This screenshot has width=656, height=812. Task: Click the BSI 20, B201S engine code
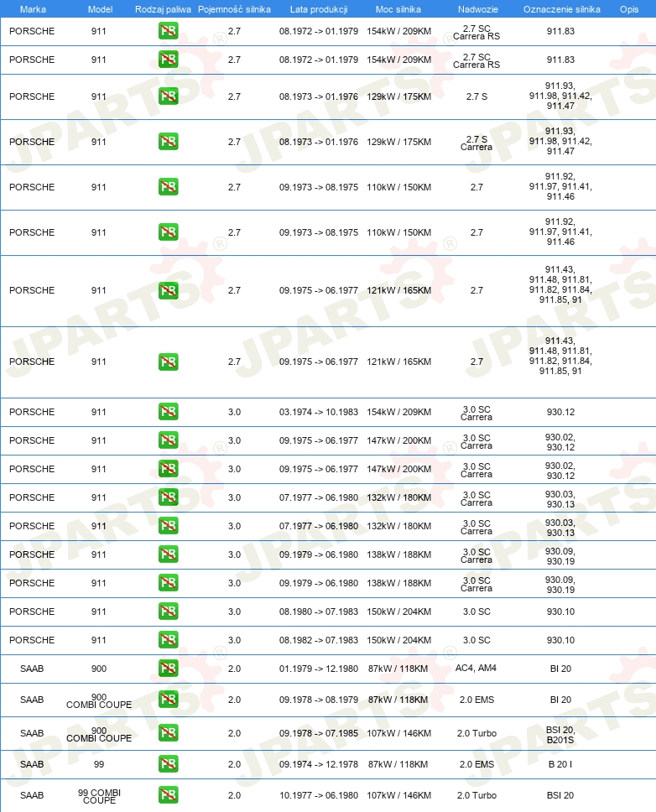click(560, 735)
